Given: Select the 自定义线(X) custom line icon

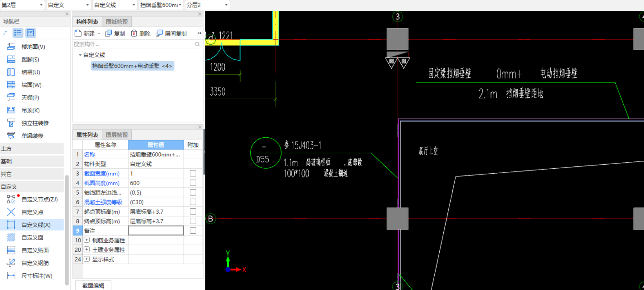Looking at the screenshot, I should 11,225.
